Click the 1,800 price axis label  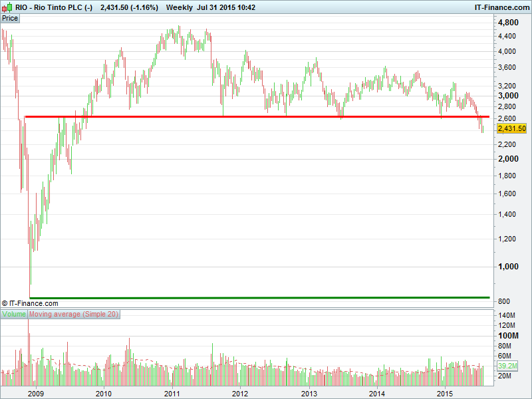pos(507,176)
